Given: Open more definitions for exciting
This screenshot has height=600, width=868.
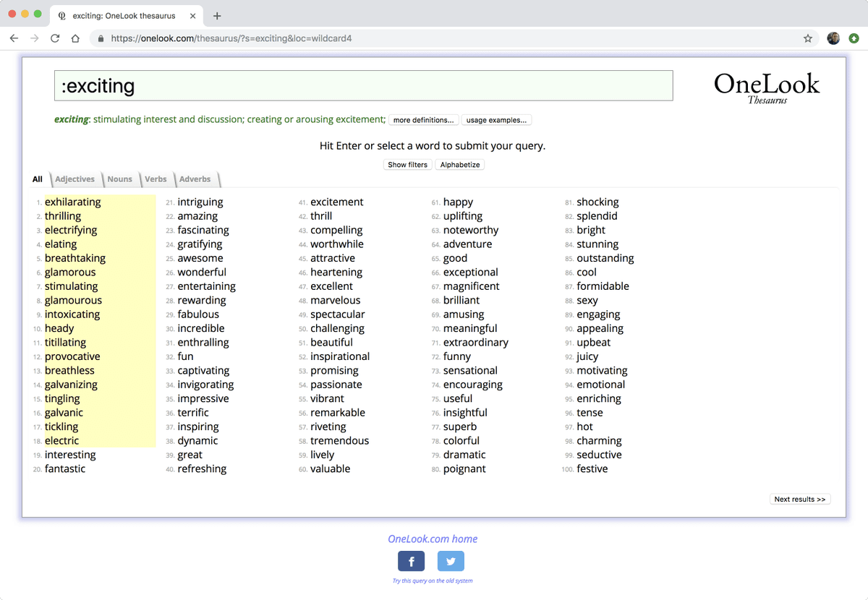Looking at the screenshot, I should click(x=423, y=120).
